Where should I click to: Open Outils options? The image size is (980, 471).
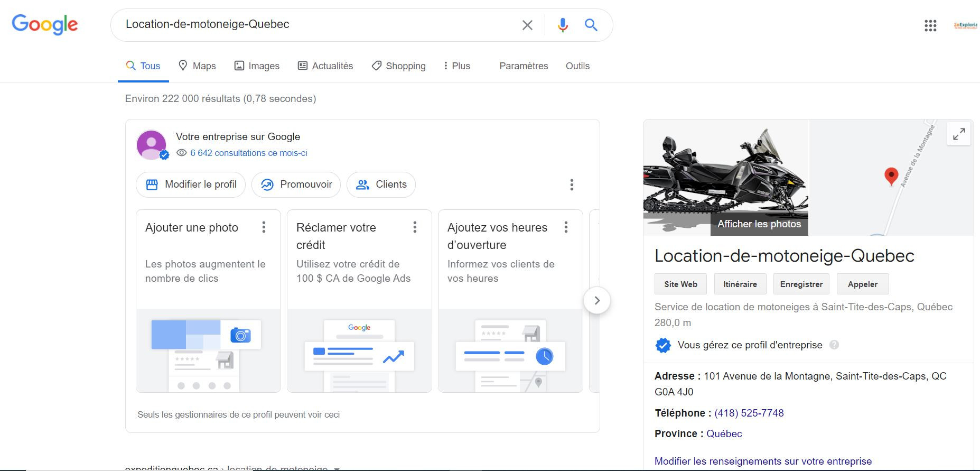click(x=577, y=66)
